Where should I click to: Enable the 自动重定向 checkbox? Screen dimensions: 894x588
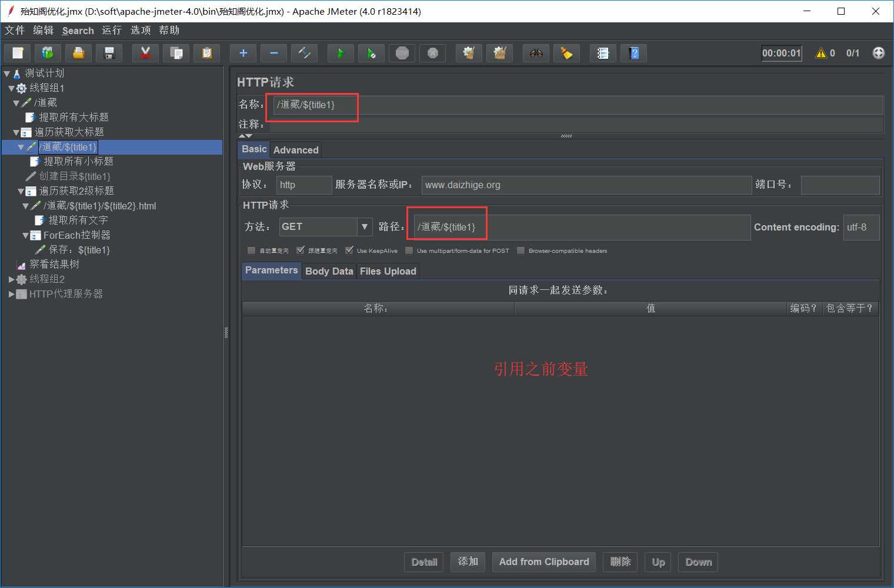click(252, 250)
